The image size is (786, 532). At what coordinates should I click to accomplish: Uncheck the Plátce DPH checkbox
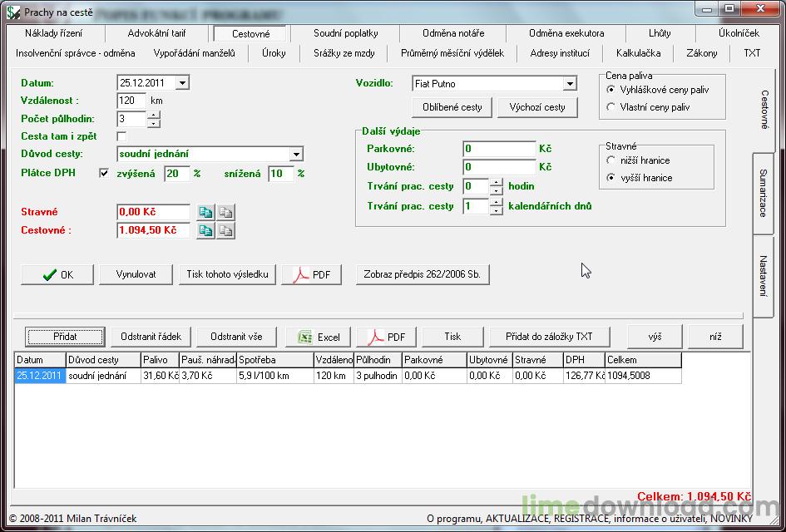coord(104,174)
